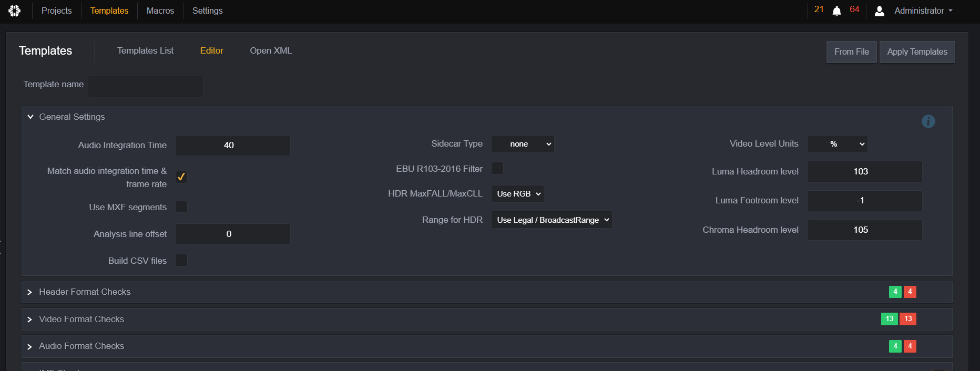Open Settings in top navigation
Screen dimensions: 980x371
(x=208, y=11)
